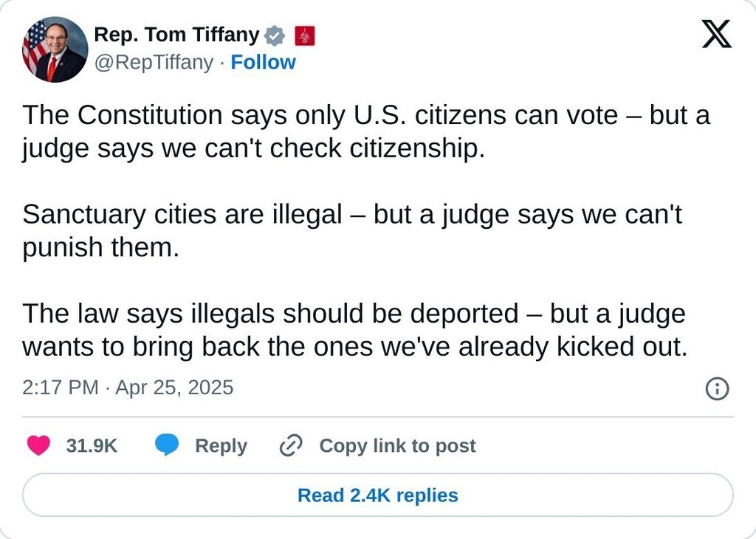Screen dimensions: 756x539
Task: Click the Reply text label
Action: 221,446
